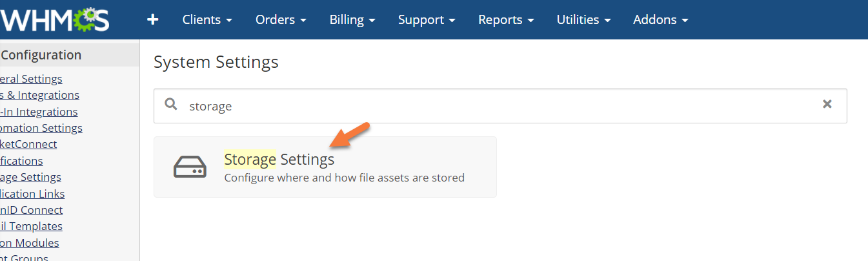Open Automation Settings sidebar link

(x=41, y=128)
